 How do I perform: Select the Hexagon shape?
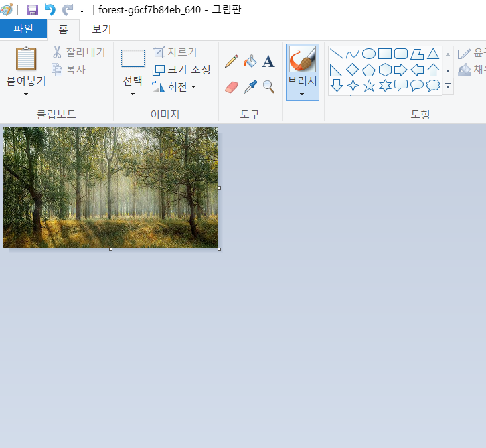385,70
